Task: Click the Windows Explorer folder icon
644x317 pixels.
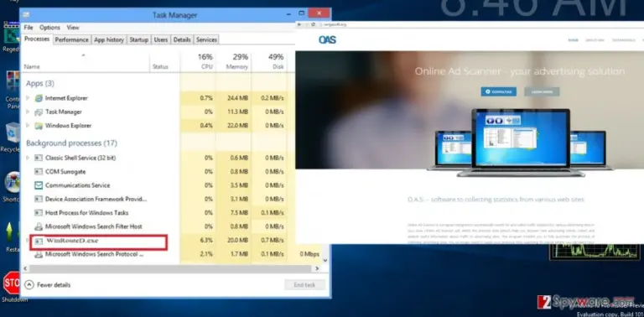Action: (39, 126)
